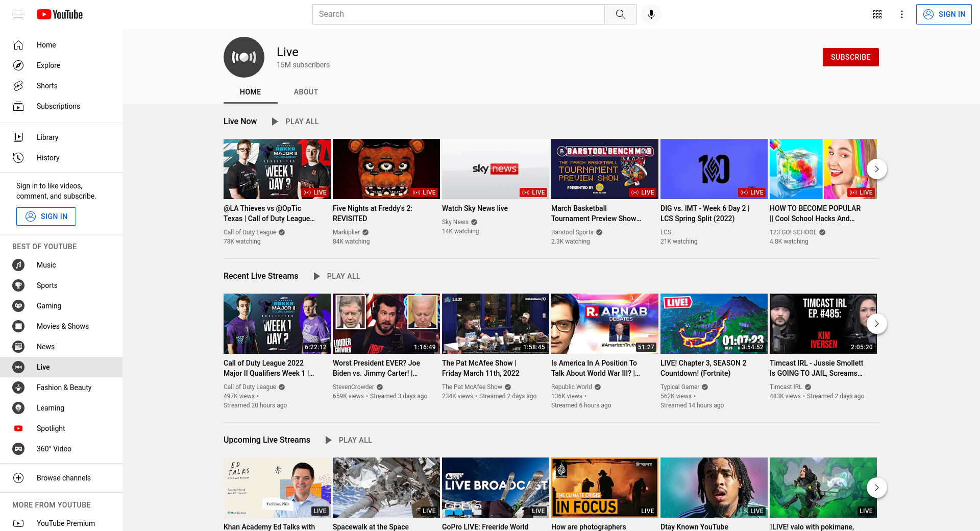Open DIG vs. IMT LCS thumbnail
980x531 pixels.
click(714, 169)
